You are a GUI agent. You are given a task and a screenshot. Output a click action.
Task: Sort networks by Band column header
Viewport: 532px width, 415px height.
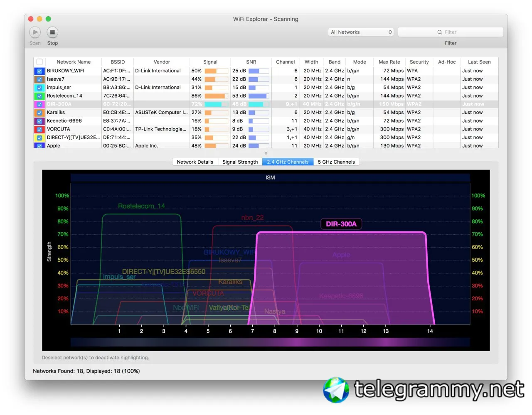coord(335,62)
